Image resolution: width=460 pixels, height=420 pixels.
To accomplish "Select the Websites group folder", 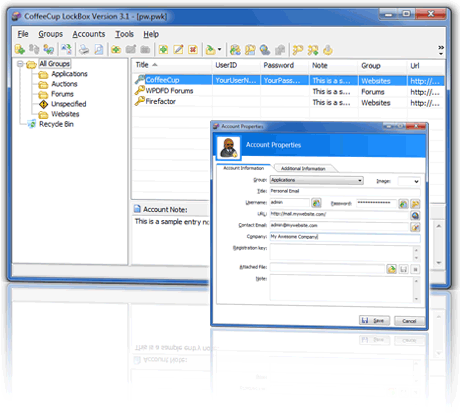I will pos(65,114).
